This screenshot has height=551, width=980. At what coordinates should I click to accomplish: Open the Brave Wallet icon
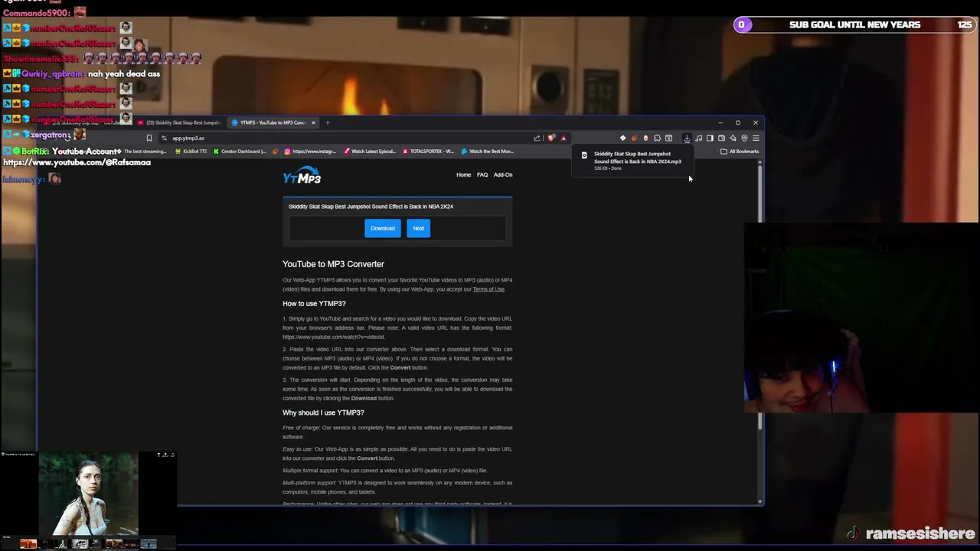(721, 139)
